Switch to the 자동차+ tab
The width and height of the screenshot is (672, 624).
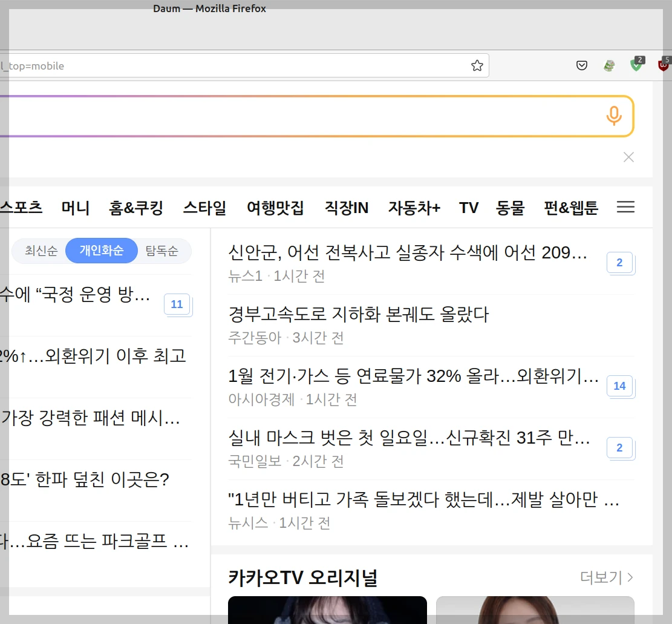coord(414,208)
